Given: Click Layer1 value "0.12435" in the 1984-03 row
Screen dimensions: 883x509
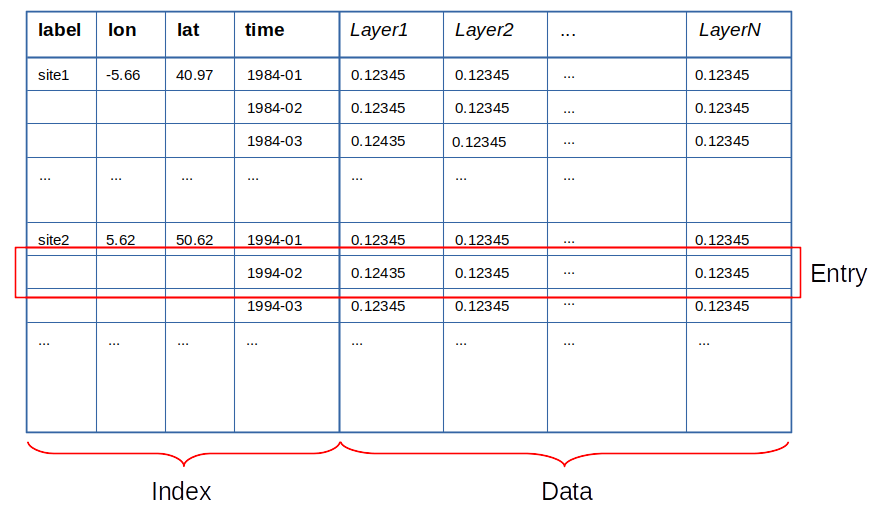Looking at the screenshot, I should pos(378,141).
